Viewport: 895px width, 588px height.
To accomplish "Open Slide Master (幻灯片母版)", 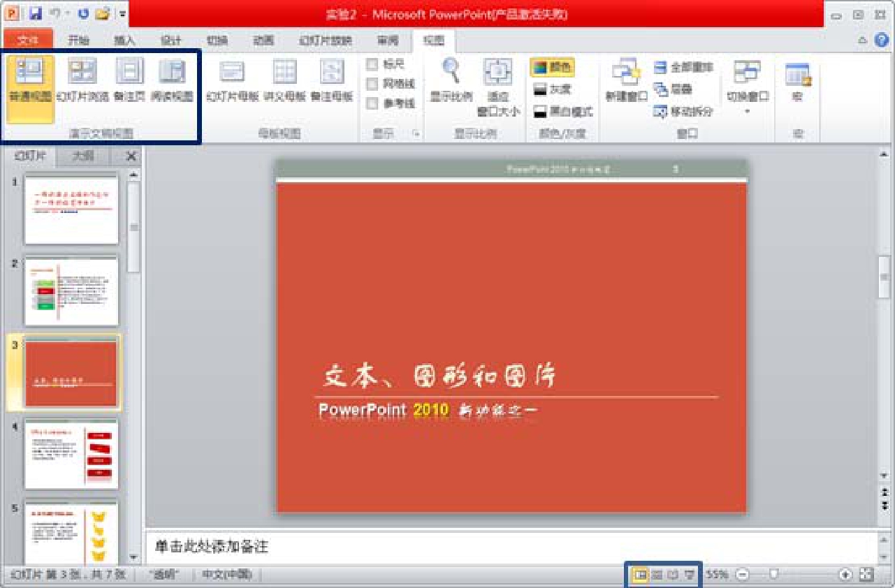I will 232,82.
